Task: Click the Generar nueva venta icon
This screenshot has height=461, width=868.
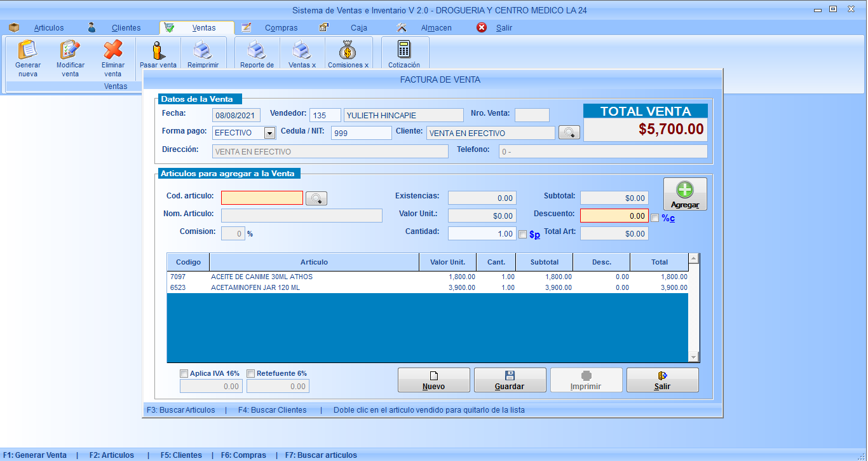Action: (28, 51)
